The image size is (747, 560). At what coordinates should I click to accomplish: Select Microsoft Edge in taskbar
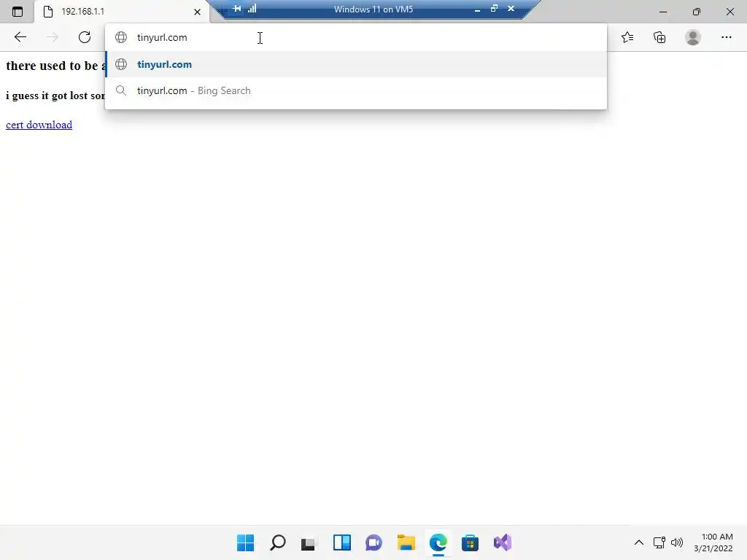tap(438, 542)
